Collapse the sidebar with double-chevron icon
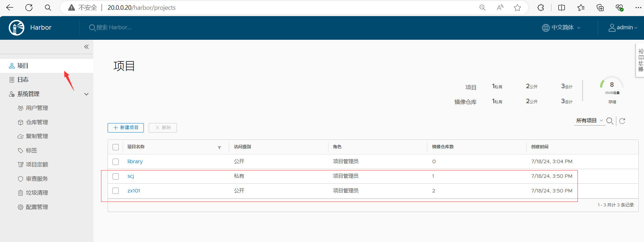Screen dimensions: 644x242 86,47
